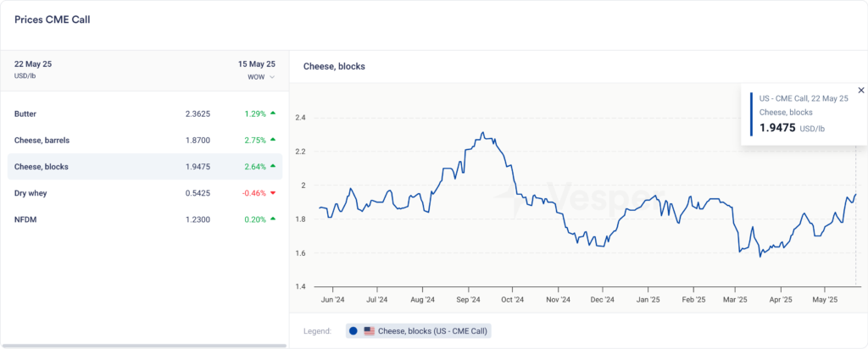Open the WOW comparison dropdown

coord(261,77)
